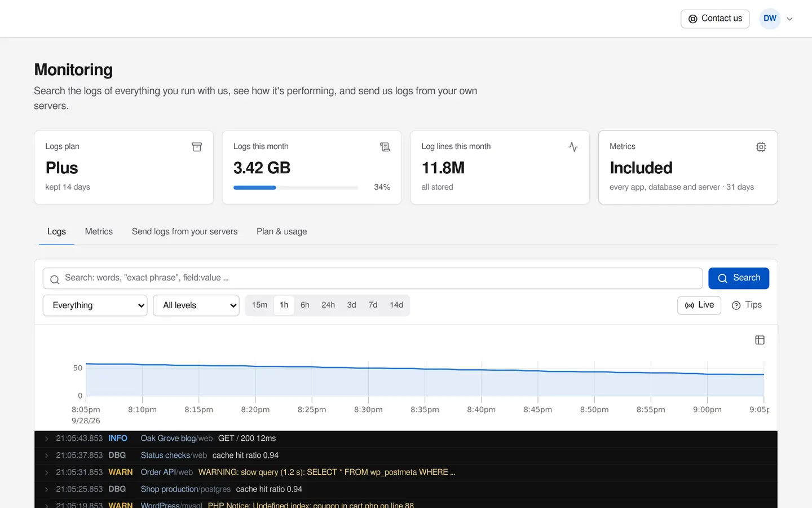Open the Plan & usage tab
The image size is (812, 508).
281,231
